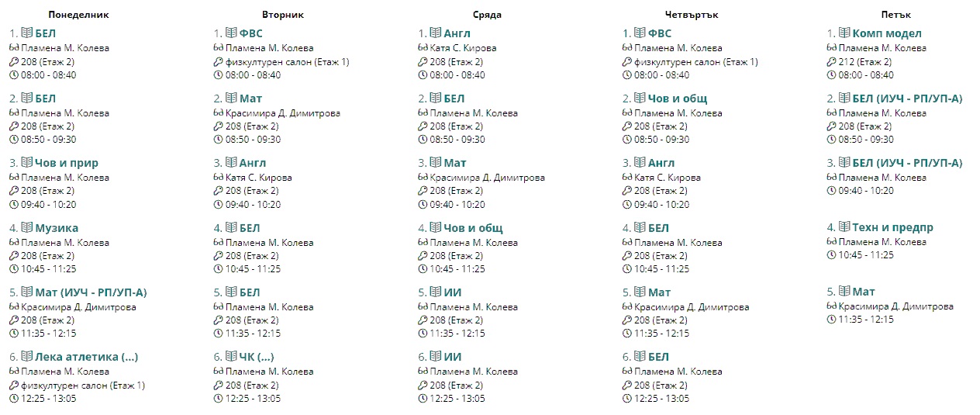This screenshot has width=980, height=415.
Task: Click the key icon under Monday's Лека атлетика
Action: tap(13, 386)
